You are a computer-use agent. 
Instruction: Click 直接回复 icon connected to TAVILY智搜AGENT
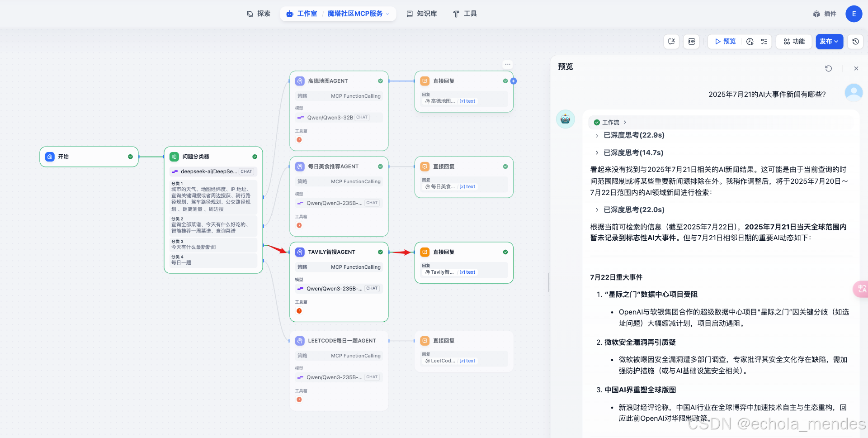click(425, 252)
